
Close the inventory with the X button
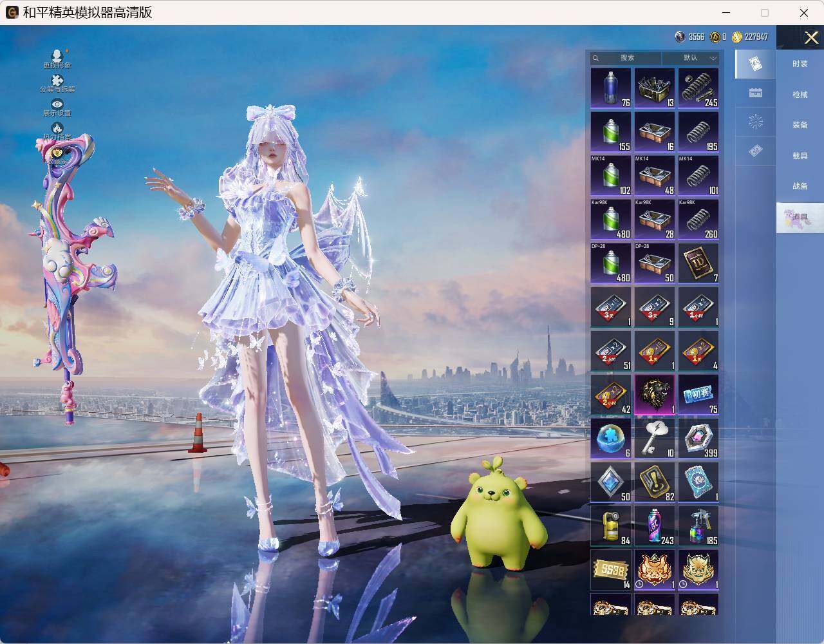pos(811,38)
